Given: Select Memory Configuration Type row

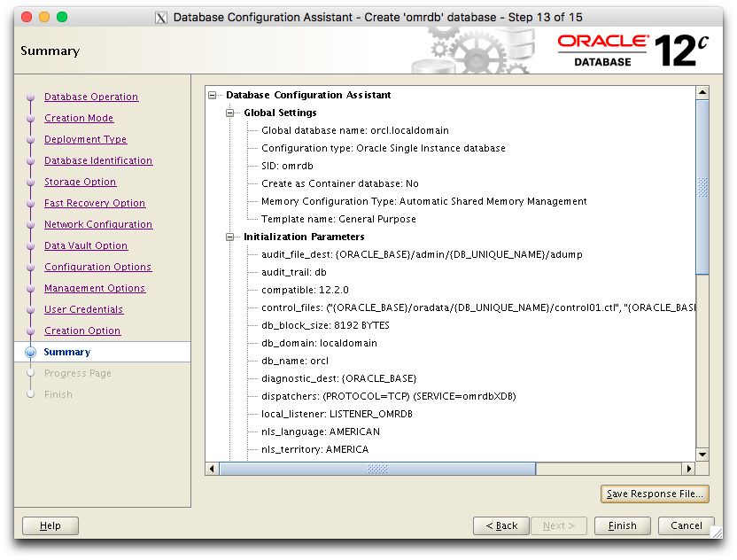Looking at the screenshot, I should (424, 202).
